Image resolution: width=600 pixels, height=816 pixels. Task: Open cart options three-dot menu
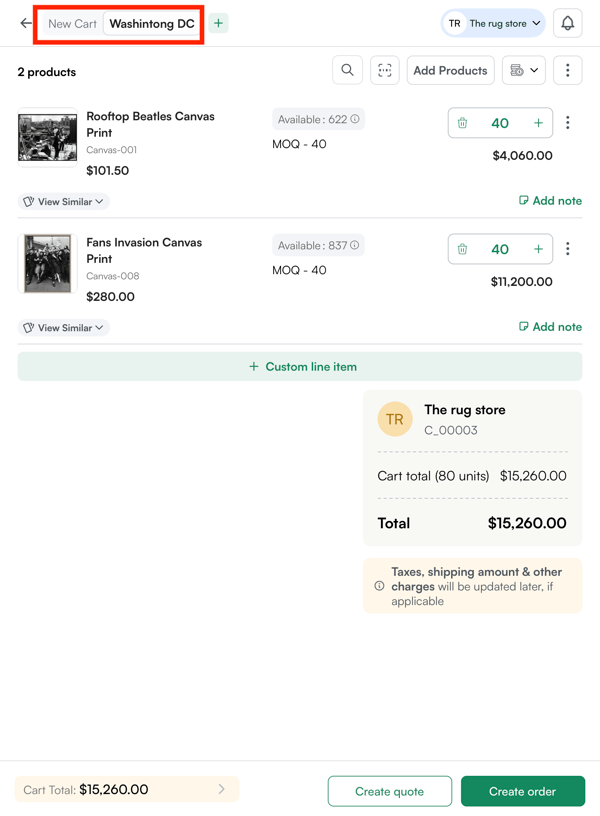pos(567,70)
